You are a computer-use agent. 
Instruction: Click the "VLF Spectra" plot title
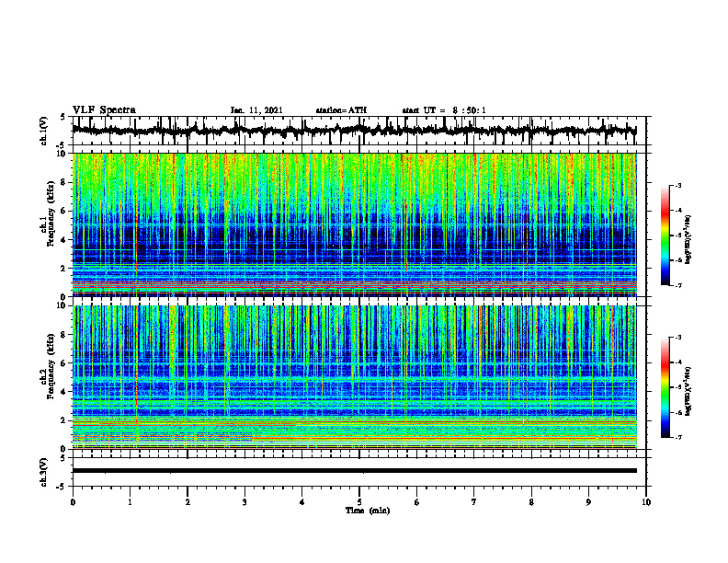click(x=104, y=110)
